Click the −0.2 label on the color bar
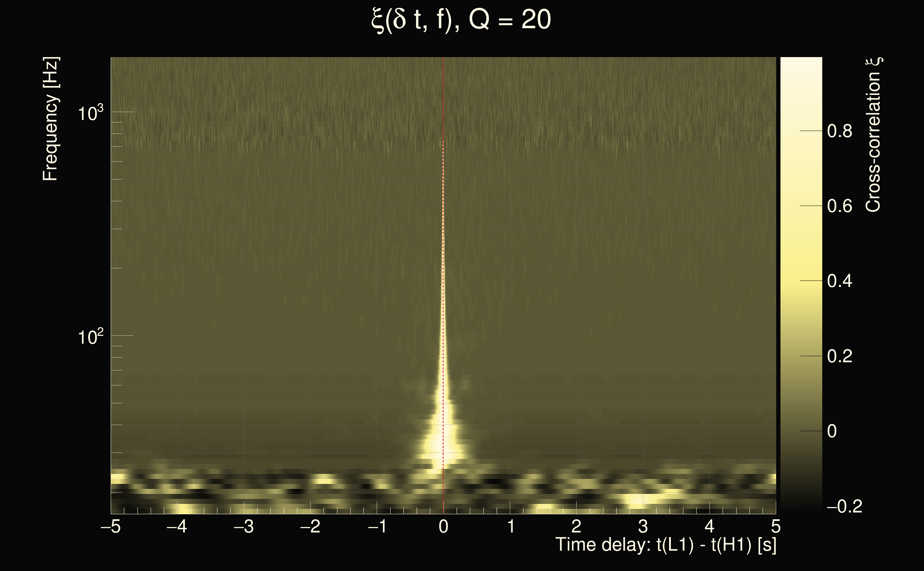 coord(845,506)
